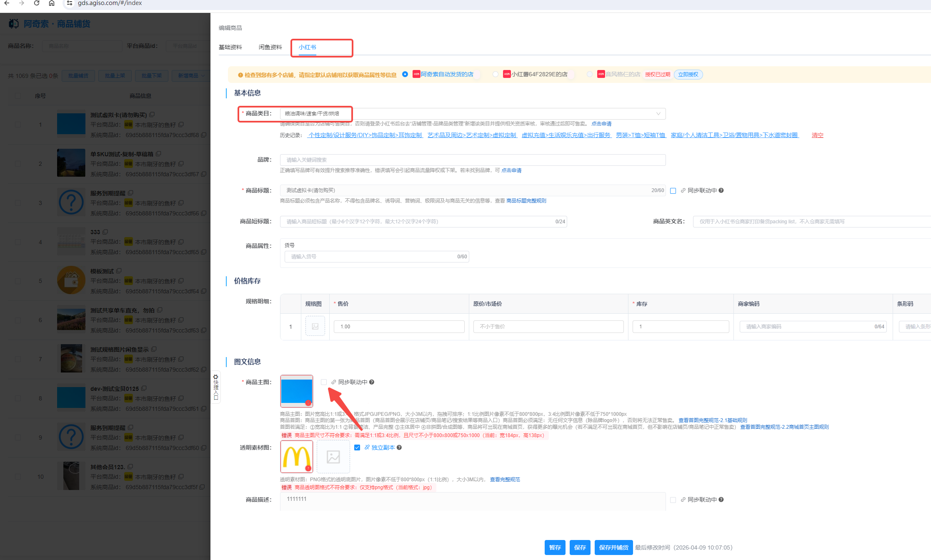This screenshot has width=931, height=560.
Task: Click help icon beside 商品标题 同步联动中
Action: 721,190
